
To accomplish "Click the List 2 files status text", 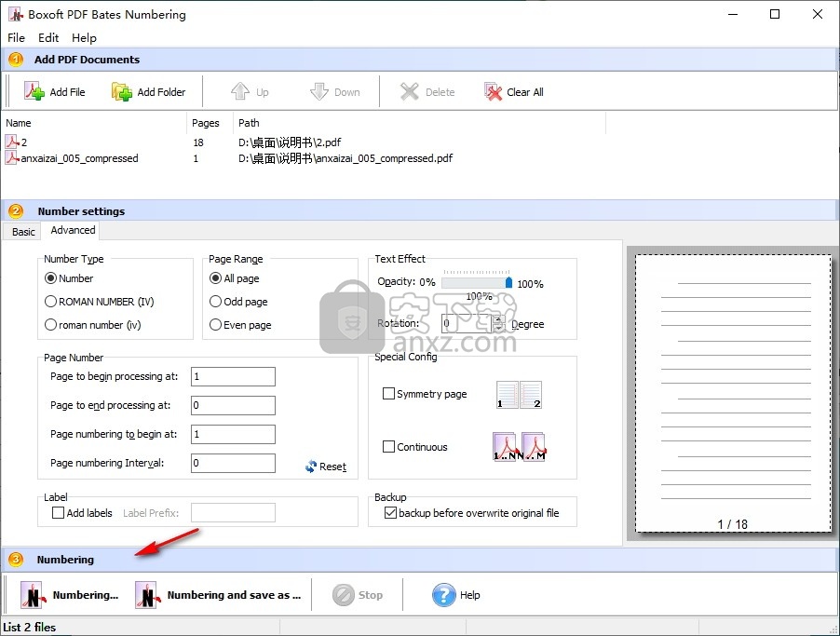I will tap(30, 627).
